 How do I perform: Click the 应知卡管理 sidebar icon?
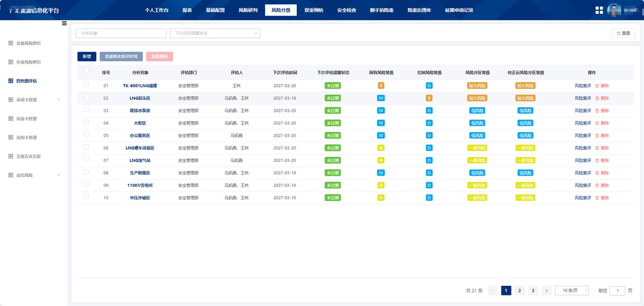(x=11, y=138)
